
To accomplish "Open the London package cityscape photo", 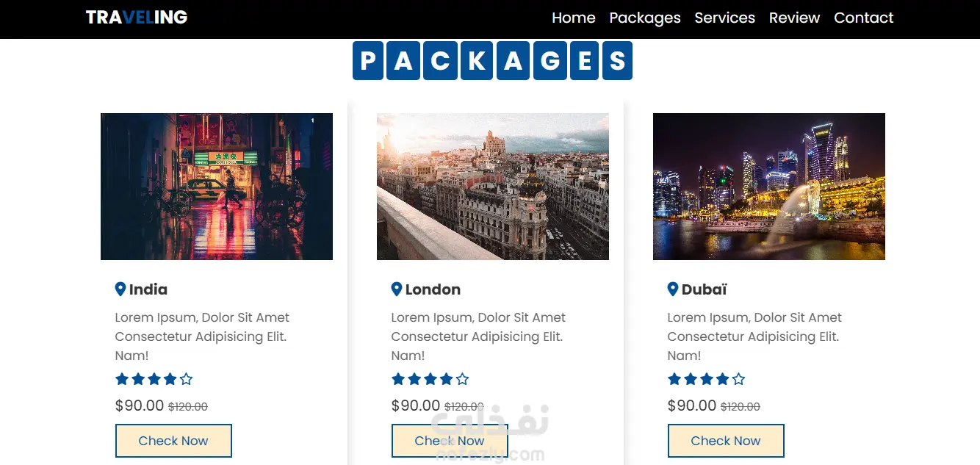I will (x=493, y=187).
